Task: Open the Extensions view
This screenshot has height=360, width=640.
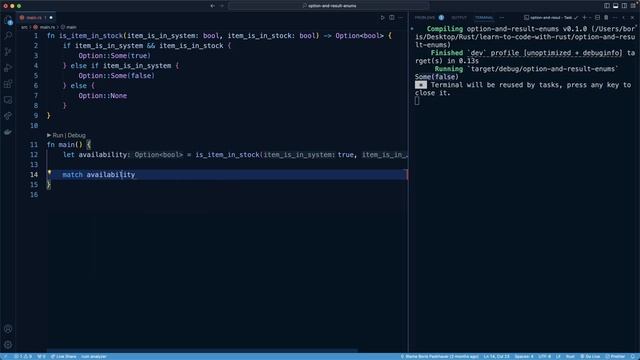Action: click(x=8, y=84)
